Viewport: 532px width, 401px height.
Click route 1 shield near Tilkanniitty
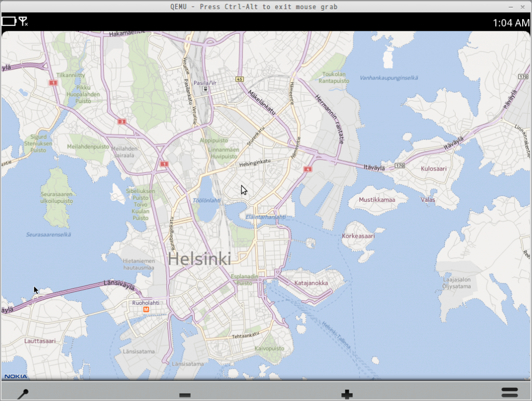pyautogui.click(x=54, y=83)
